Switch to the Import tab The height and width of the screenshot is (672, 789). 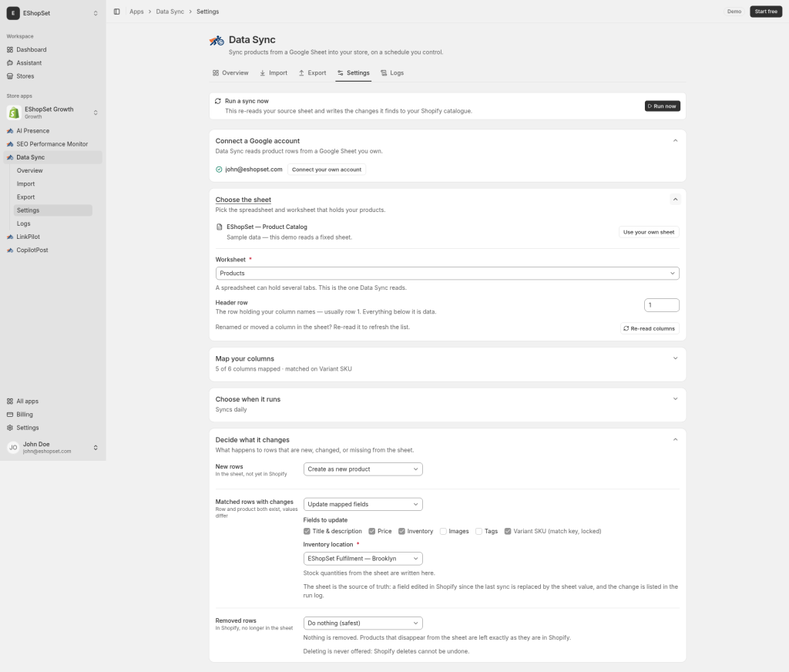point(274,73)
